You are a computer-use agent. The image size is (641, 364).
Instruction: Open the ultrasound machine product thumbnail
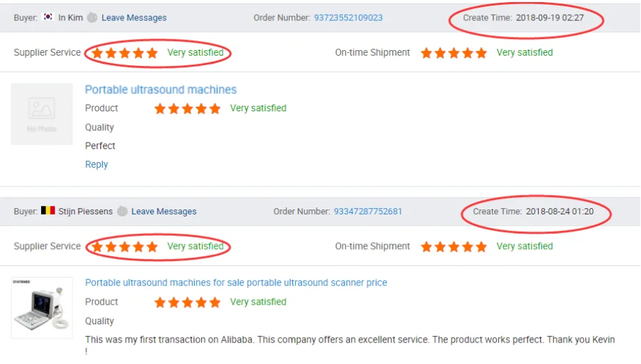tap(42, 307)
